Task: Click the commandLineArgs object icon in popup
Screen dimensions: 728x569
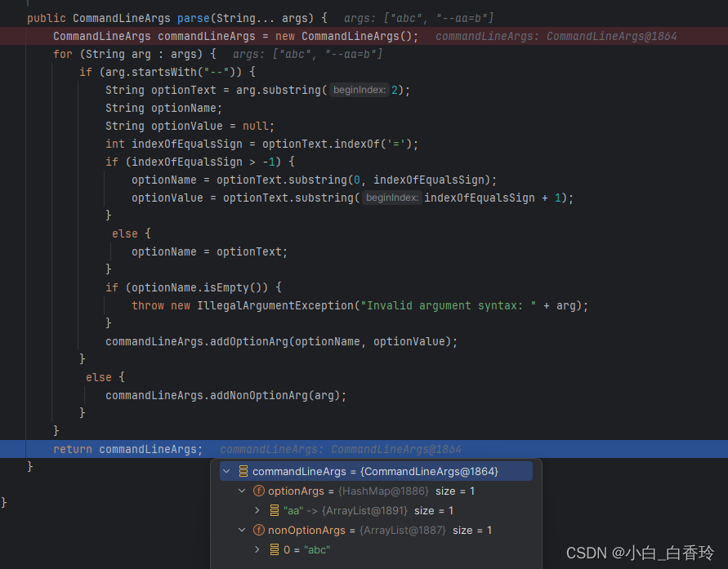Action: (x=243, y=472)
